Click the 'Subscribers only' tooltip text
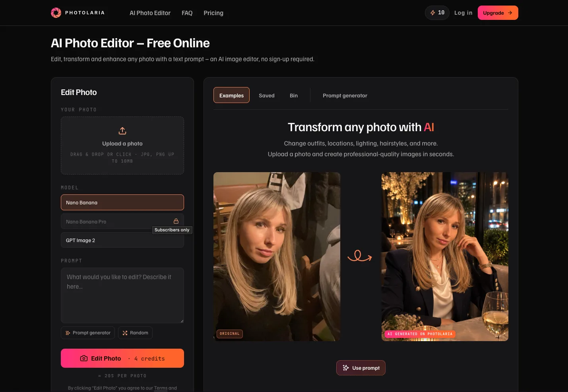This screenshot has height=392, width=568. pos(172,230)
